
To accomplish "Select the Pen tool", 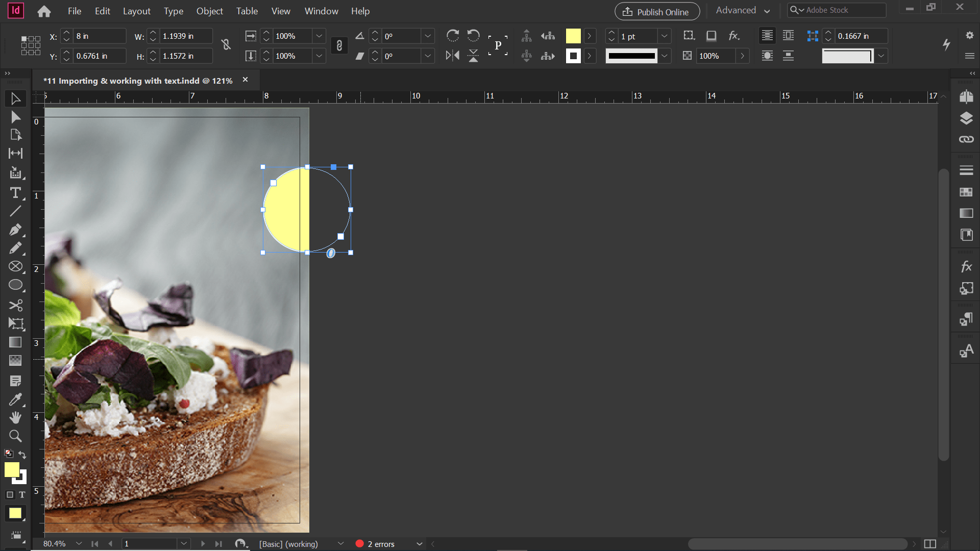I will tap(15, 230).
